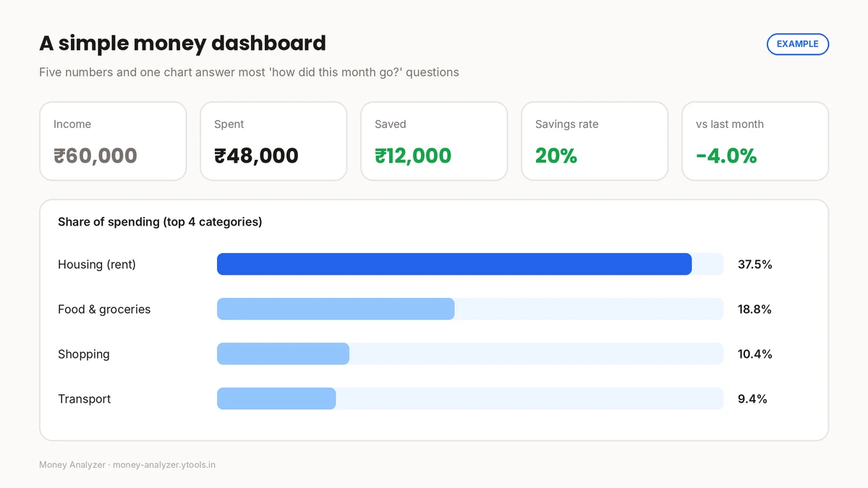Click the Transport progress bar

[x=470, y=398]
